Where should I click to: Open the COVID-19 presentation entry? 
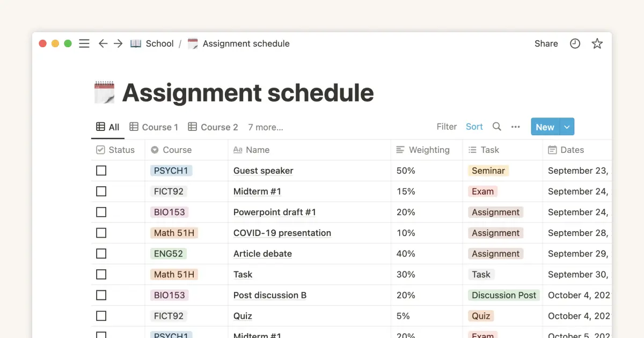(x=282, y=233)
